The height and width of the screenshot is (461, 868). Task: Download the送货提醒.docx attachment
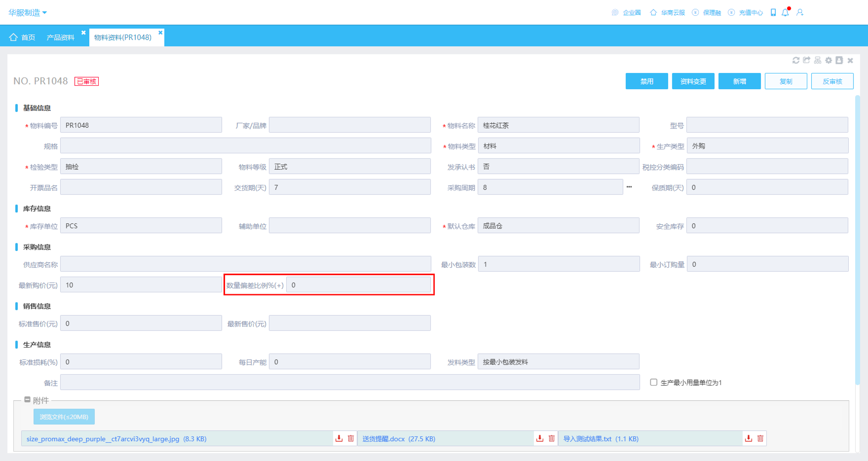540,438
